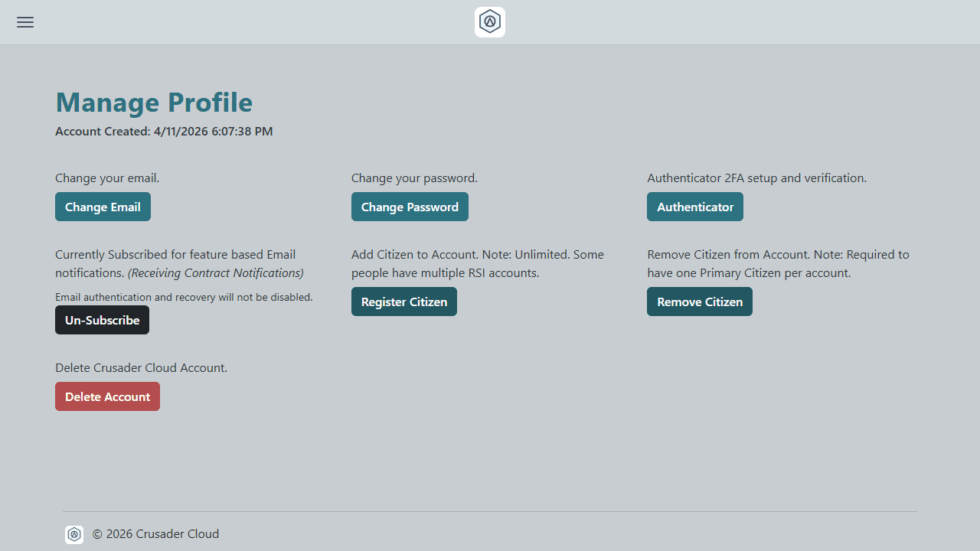Open the Authenticator 2FA setup
Screen dimensions: 980x551
pyautogui.click(x=694, y=207)
